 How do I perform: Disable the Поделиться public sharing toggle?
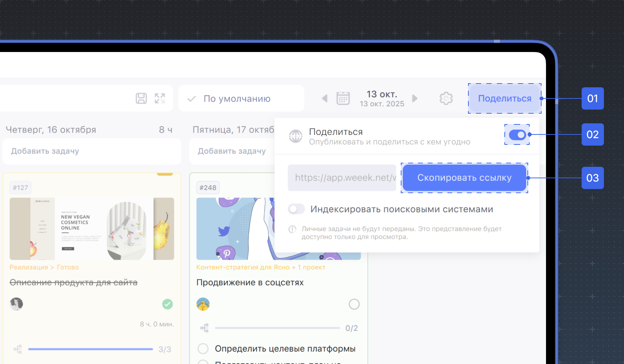pos(517,135)
